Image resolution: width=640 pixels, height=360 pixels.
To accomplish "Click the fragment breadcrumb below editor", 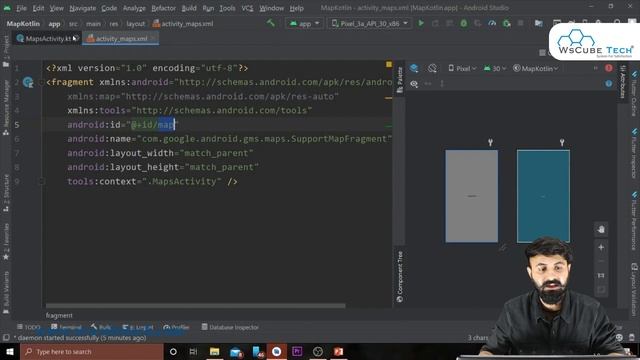I will click(x=59, y=315).
